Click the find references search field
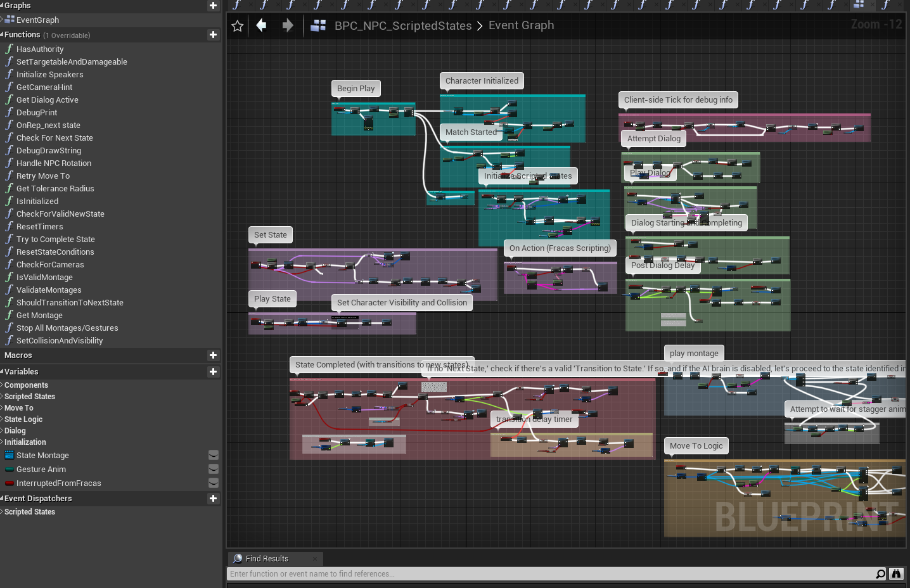This screenshot has width=910, height=588. click(x=550, y=574)
